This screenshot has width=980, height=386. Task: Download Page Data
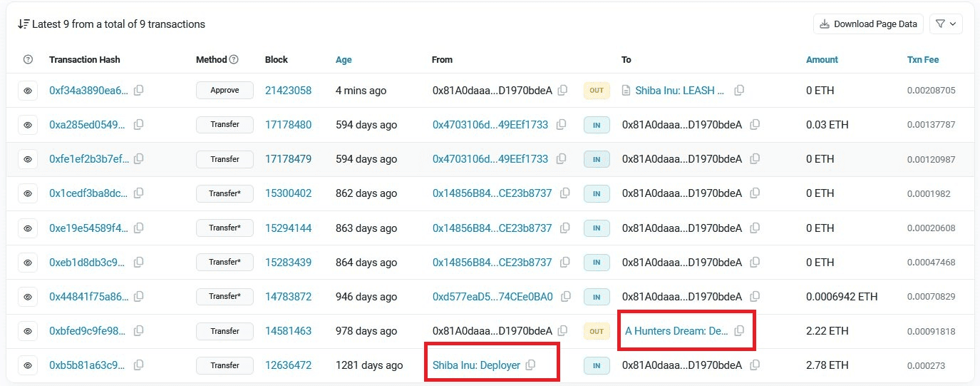click(x=868, y=24)
